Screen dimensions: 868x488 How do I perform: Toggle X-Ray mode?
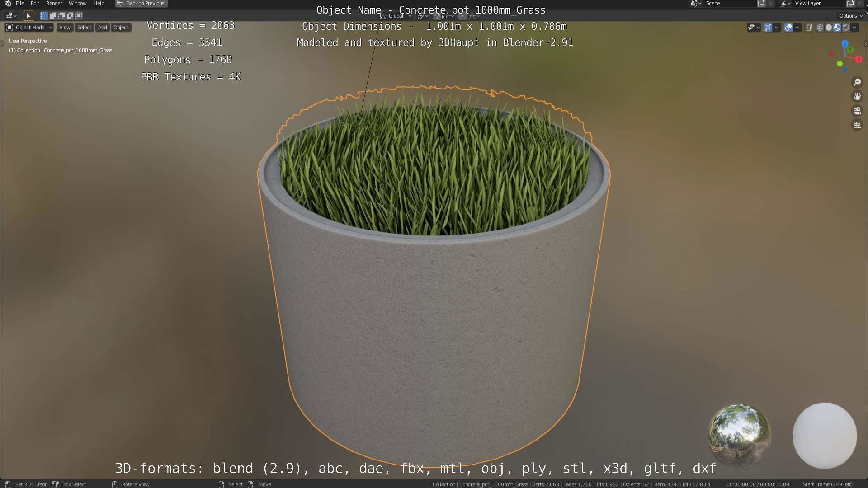pos(809,28)
